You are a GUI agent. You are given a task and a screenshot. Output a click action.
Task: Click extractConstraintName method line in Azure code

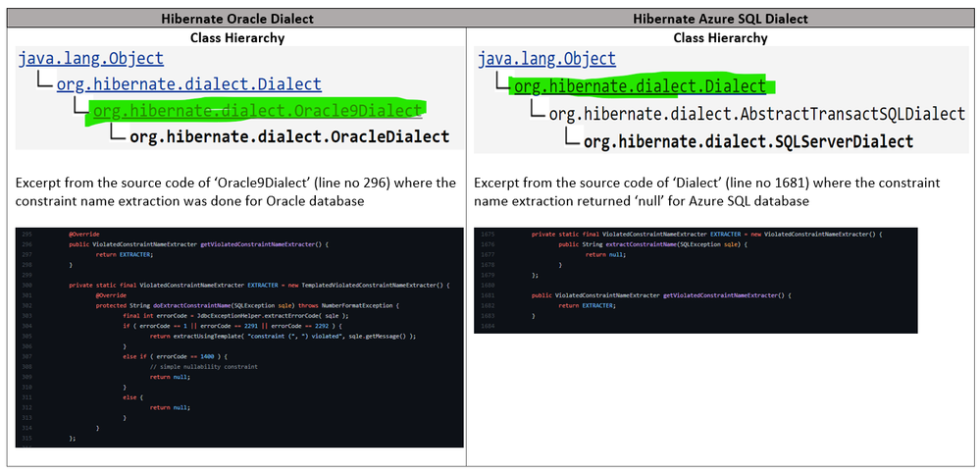(x=652, y=244)
